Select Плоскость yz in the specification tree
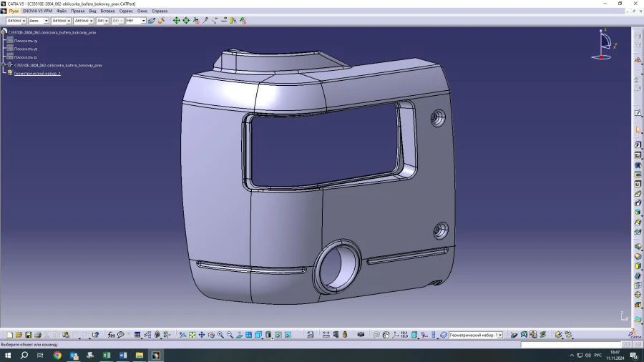This screenshot has height=362, width=644. 26,49
